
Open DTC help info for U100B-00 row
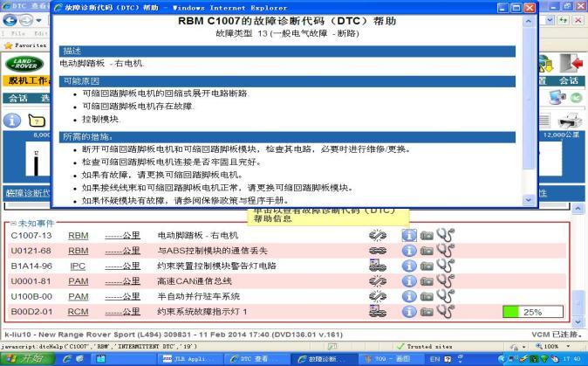(x=409, y=296)
